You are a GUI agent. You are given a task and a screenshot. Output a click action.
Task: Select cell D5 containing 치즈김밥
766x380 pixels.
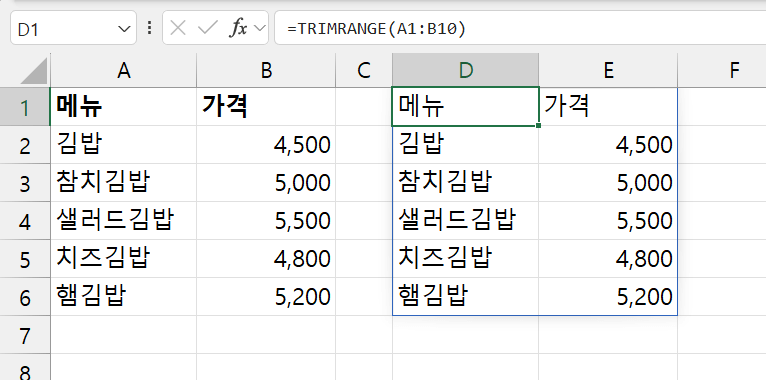click(466, 259)
